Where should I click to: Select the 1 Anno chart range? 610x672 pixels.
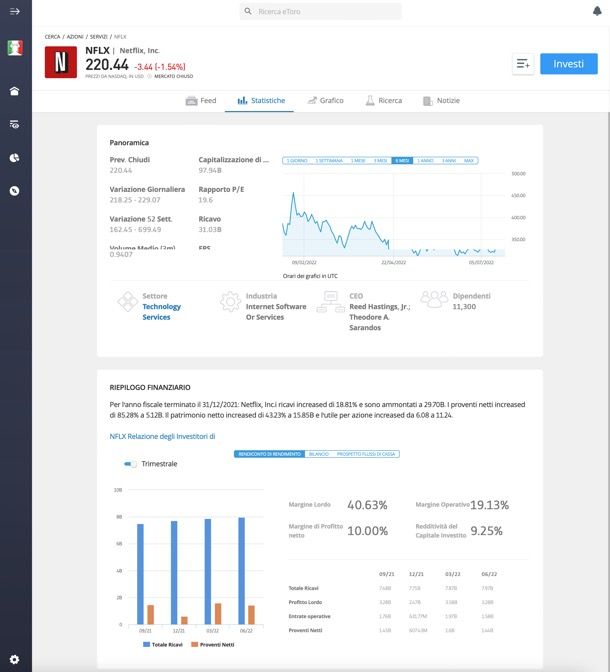(425, 161)
